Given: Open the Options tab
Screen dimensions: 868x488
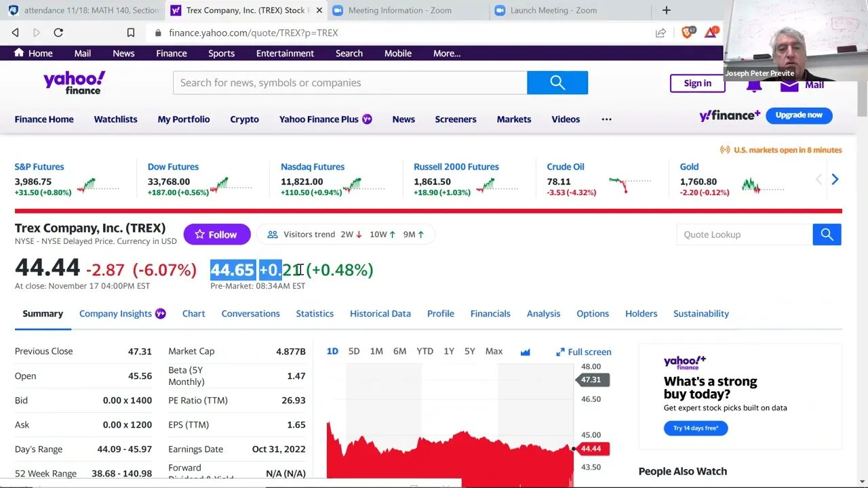Looking at the screenshot, I should pos(593,314).
